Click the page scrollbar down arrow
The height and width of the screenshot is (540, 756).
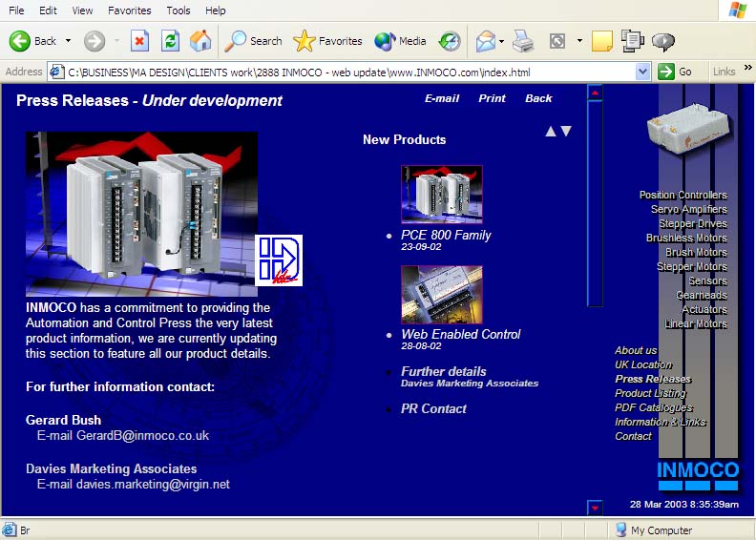pyautogui.click(x=595, y=508)
